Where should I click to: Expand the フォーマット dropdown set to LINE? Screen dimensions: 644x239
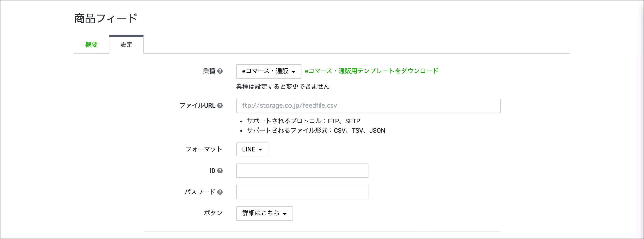point(252,149)
